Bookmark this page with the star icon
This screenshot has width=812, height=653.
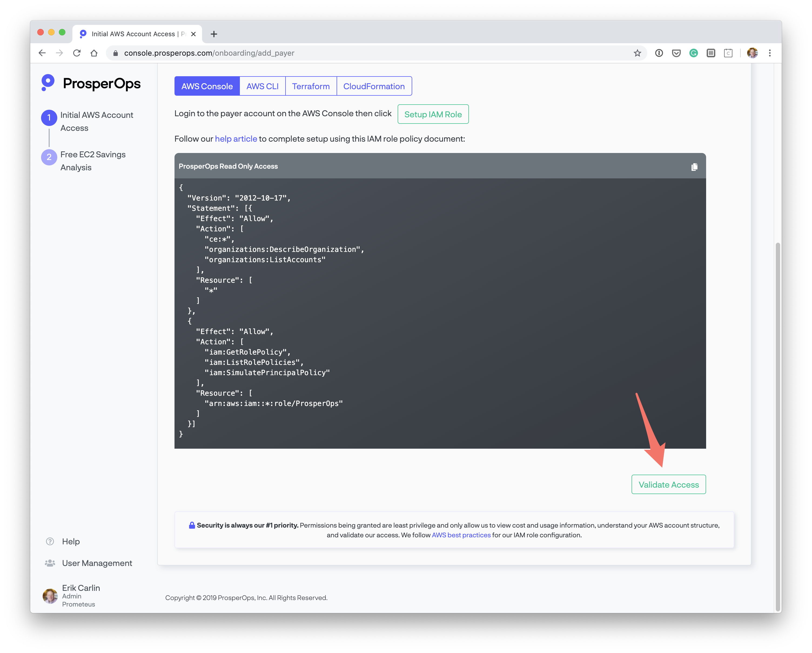tap(637, 53)
